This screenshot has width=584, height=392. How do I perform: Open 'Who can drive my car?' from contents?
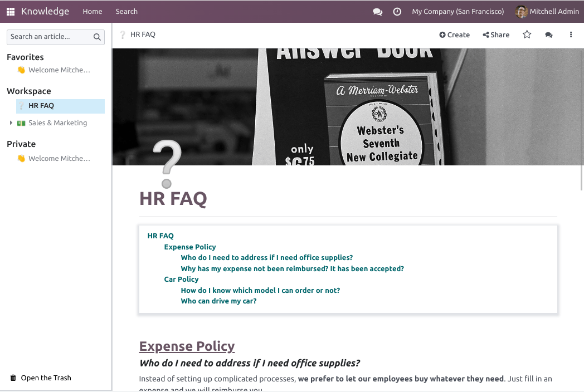[218, 301]
